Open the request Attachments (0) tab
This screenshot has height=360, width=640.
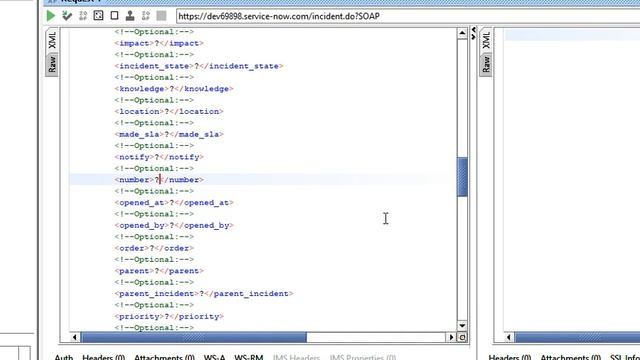(x=164, y=357)
